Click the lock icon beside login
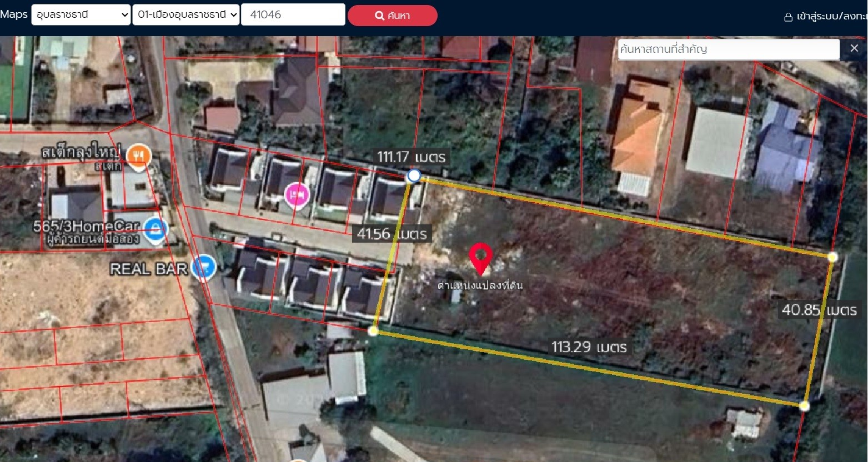The width and height of the screenshot is (868, 462). pyautogui.click(x=788, y=17)
